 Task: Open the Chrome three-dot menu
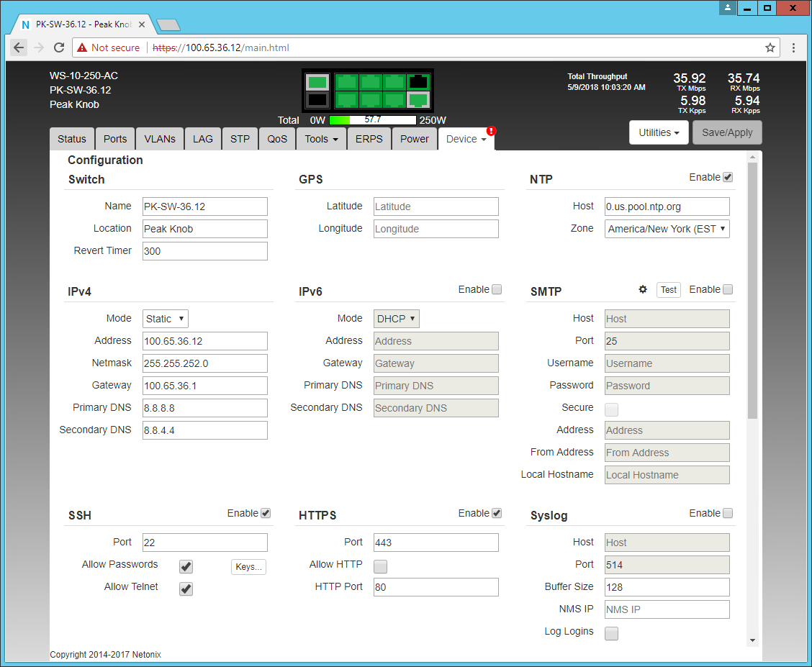[793, 47]
